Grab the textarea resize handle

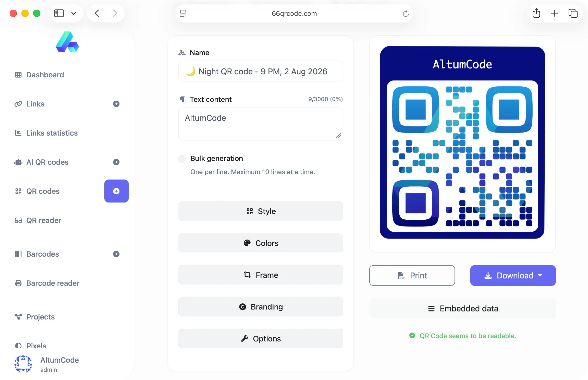click(338, 136)
